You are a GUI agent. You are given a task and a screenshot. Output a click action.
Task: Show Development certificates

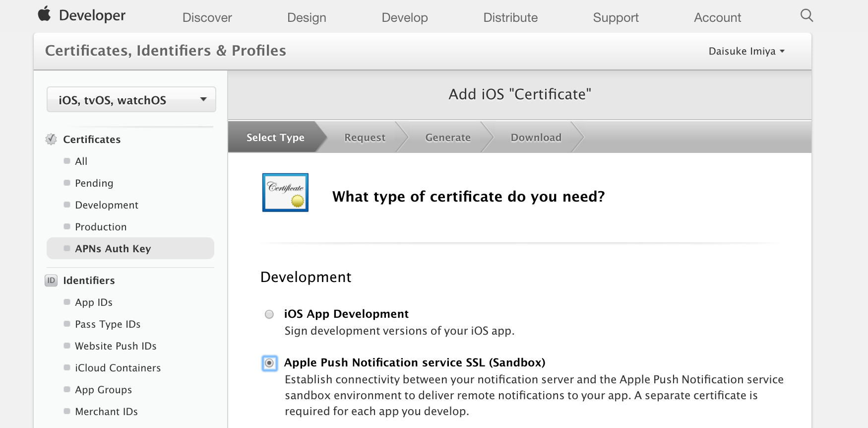(107, 205)
